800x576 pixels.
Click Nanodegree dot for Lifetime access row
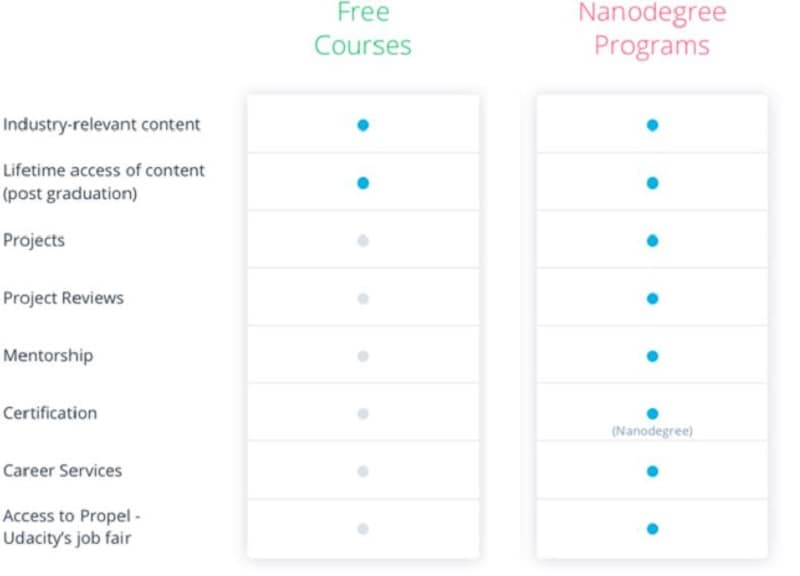point(652,183)
